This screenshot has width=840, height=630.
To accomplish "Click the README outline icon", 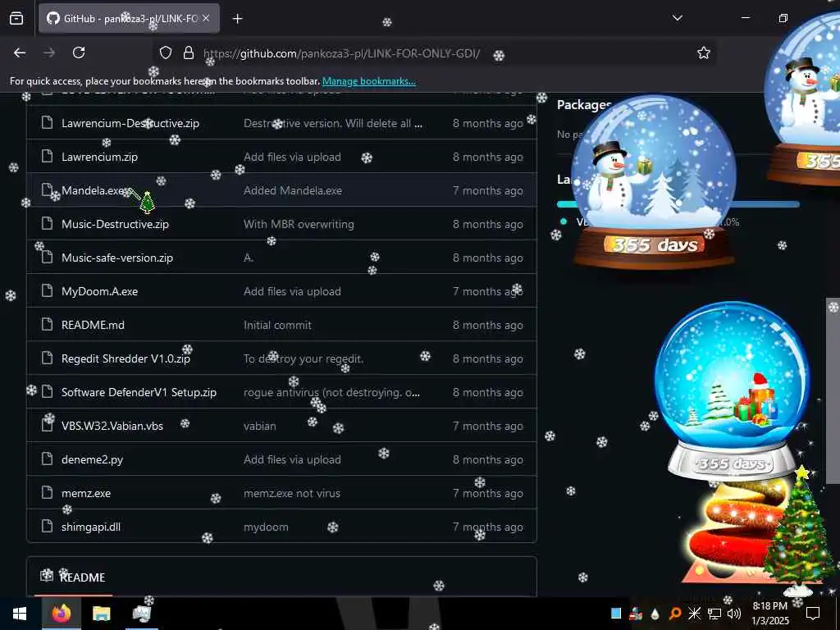I will click(47, 575).
